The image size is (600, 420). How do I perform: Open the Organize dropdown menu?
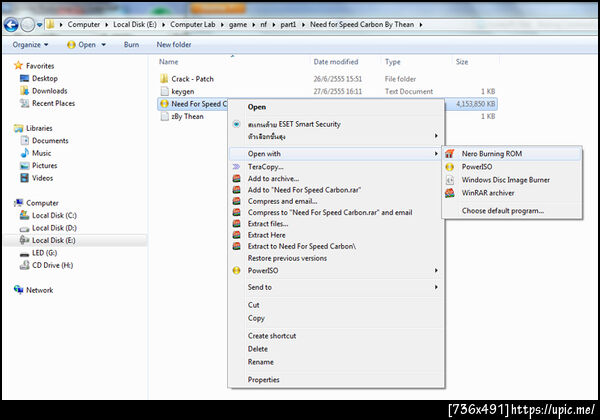30,45
